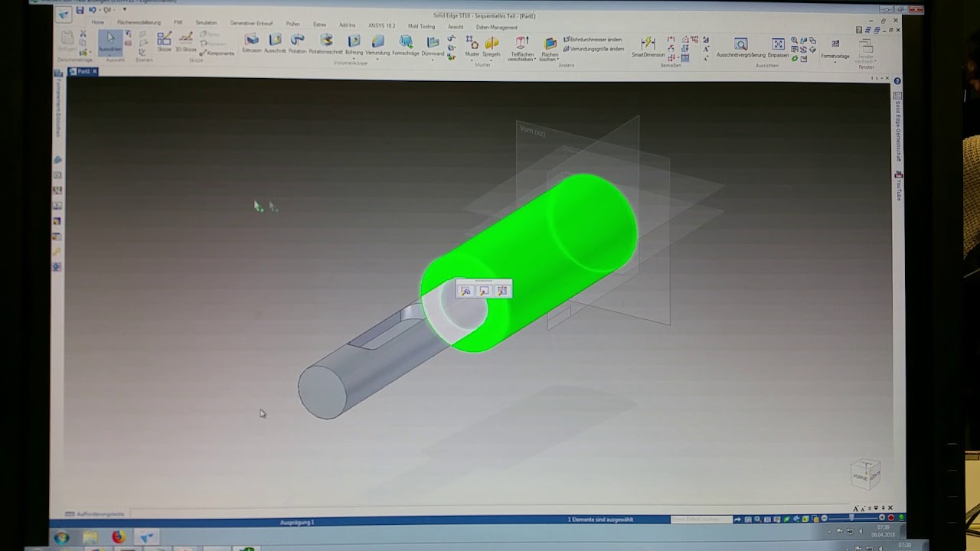Click the view orientation cube
This screenshot has width=980, height=551.
pyautogui.click(x=866, y=474)
